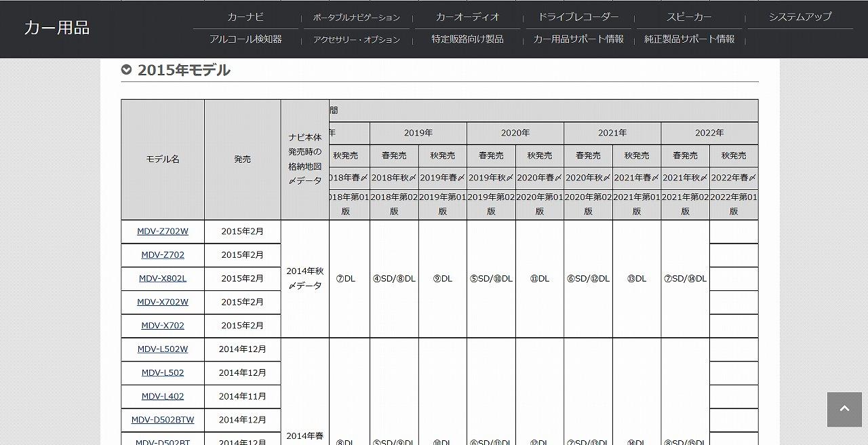Click the ⑦SD/⑭DL table cell
The width and height of the screenshot is (868, 445).
pyautogui.click(x=685, y=279)
